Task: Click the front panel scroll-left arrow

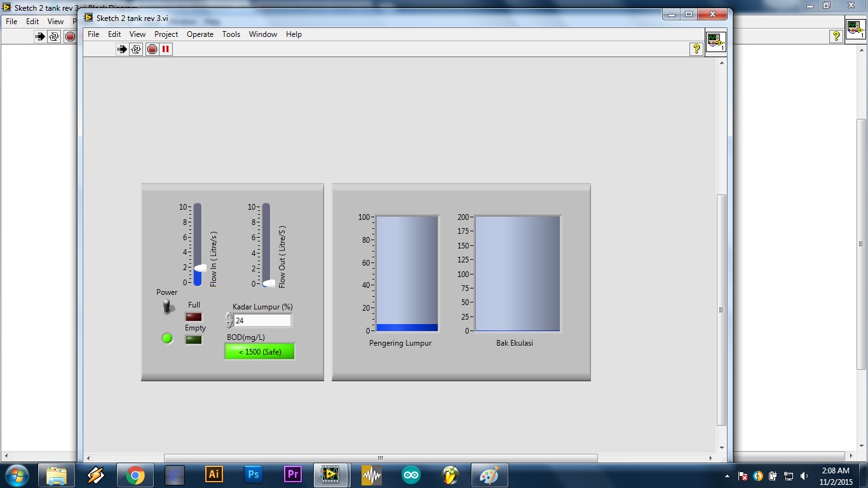Action: tap(88, 458)
